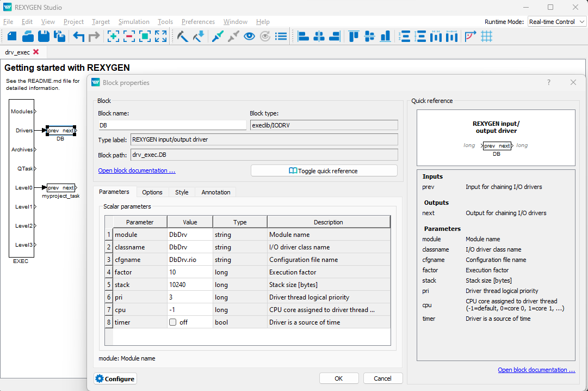The height and width of the screenshot is (391, 588).
Task: Click the last distribute horizontal spacing icon
Action: point(452,36)
